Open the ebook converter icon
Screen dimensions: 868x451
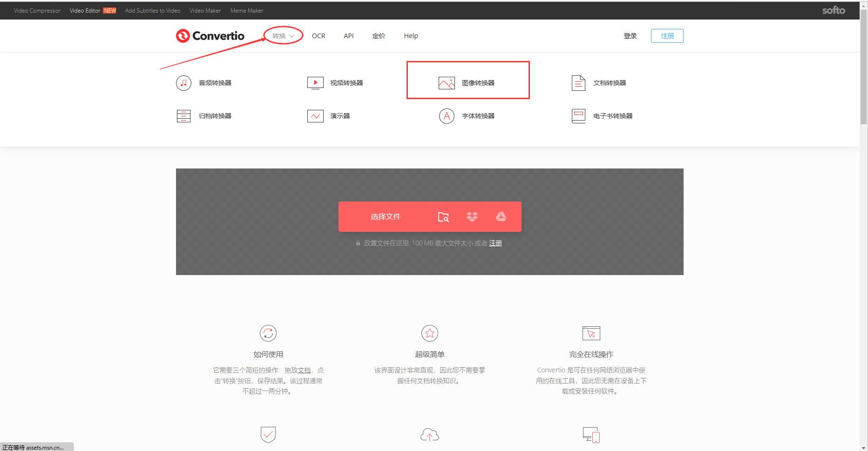pyautogui.click(x=578, y=116)
